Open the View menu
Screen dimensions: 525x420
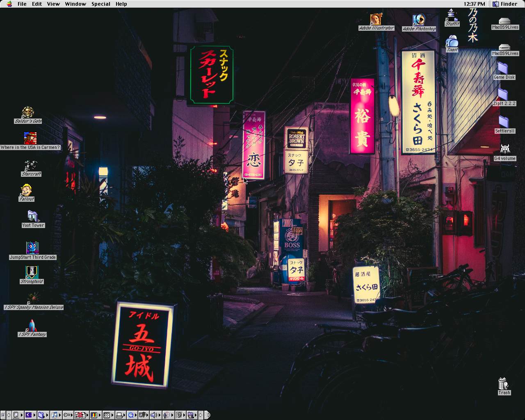(53, 4)
